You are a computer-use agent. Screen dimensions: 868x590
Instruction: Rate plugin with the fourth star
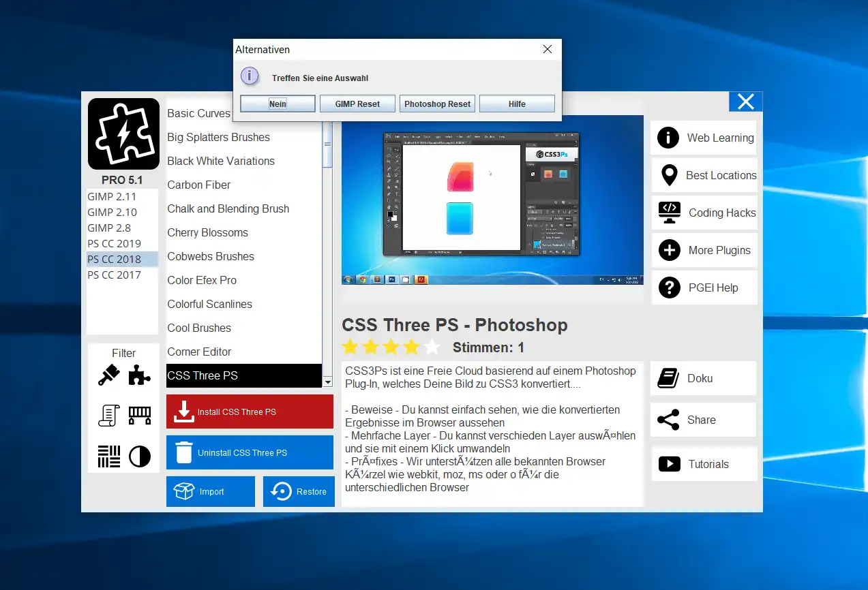click(412, 347)
